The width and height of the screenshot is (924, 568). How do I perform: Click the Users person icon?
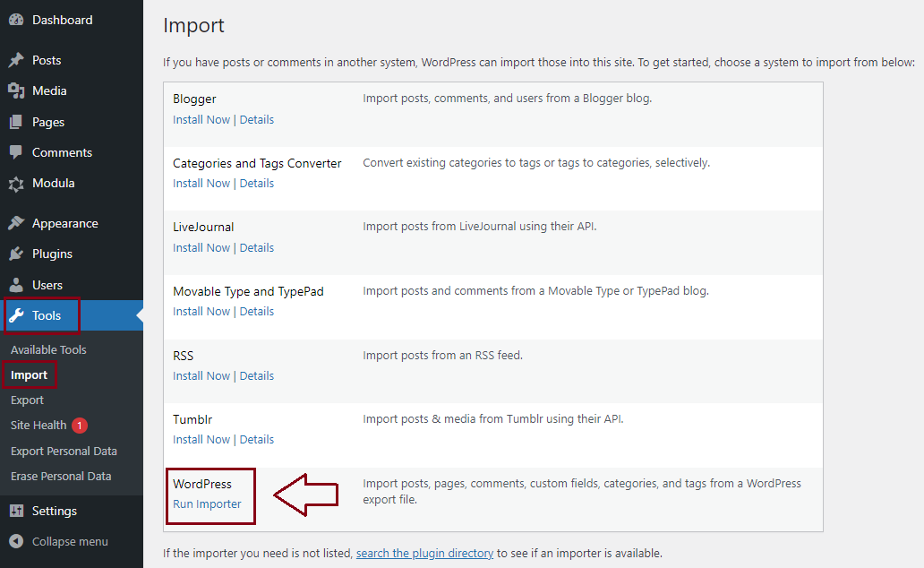pyautogui.click(x=16, y=285)
